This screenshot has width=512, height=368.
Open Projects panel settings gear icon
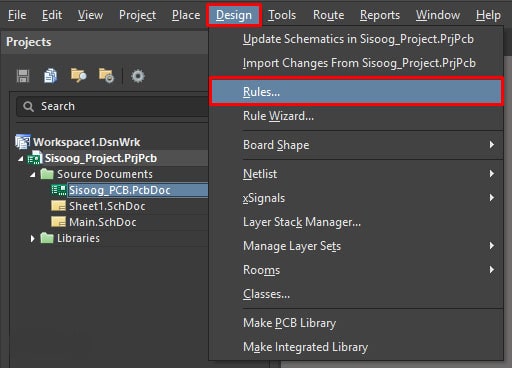tap(138, 76)
